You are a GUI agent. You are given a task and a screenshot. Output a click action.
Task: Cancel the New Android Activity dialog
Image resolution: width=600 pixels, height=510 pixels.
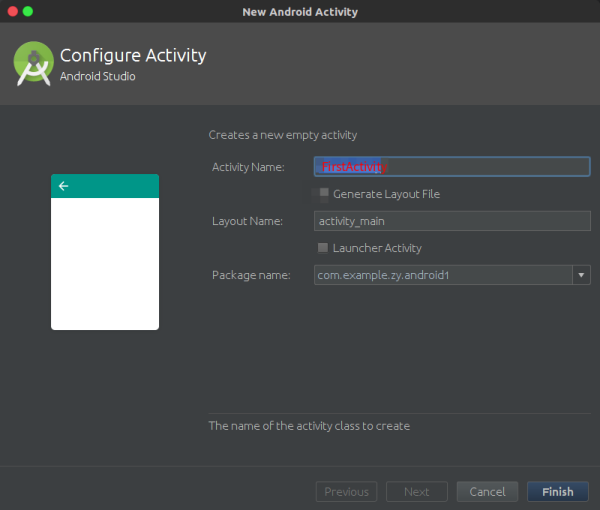pyautogui.click(x=487, y=491)
